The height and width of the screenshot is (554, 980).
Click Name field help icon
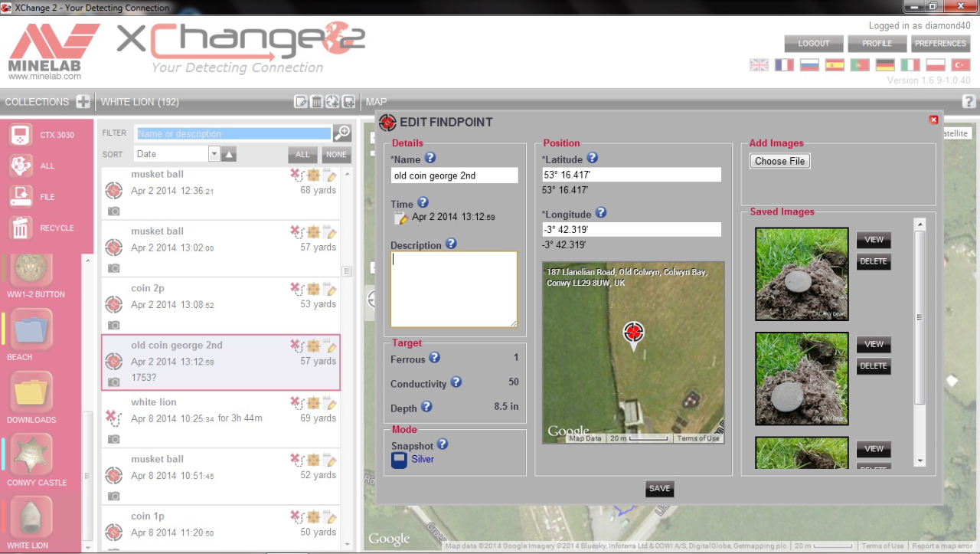(430, 158)
